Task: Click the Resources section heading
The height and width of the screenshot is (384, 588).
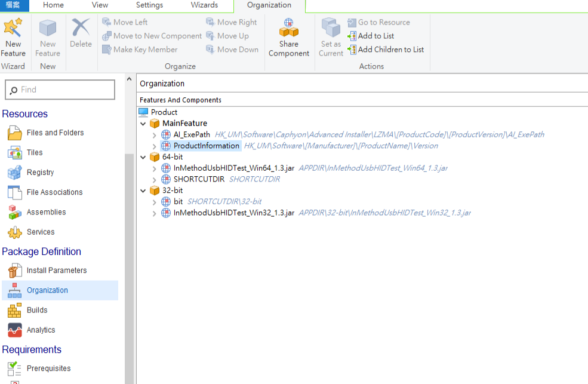Action: click(x=24, y=114)
